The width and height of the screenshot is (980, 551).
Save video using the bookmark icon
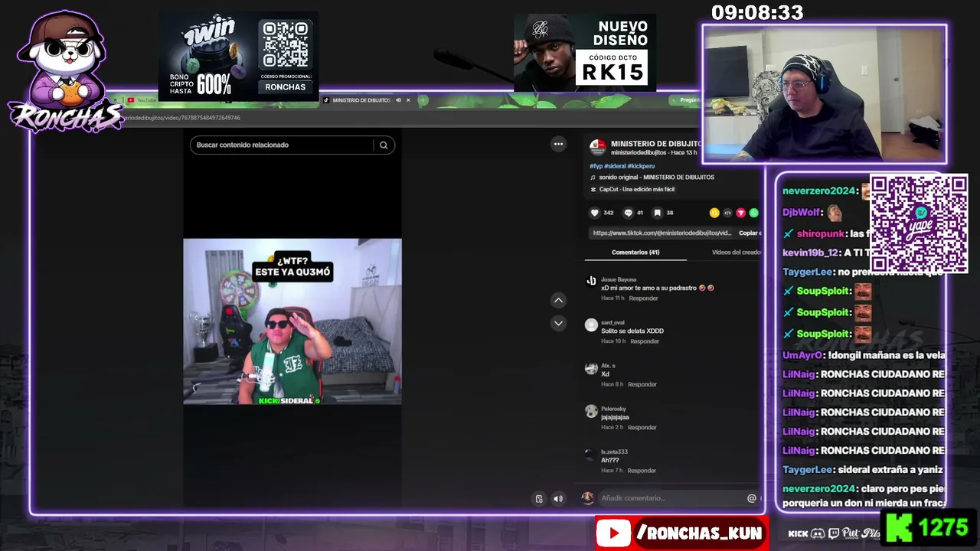657,213
